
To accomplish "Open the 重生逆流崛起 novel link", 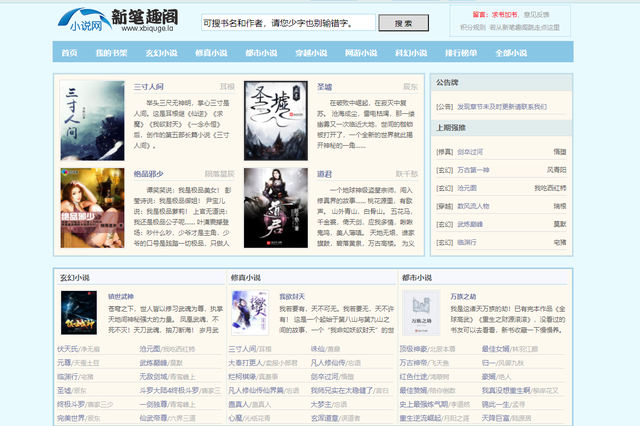I will point(420,418).
